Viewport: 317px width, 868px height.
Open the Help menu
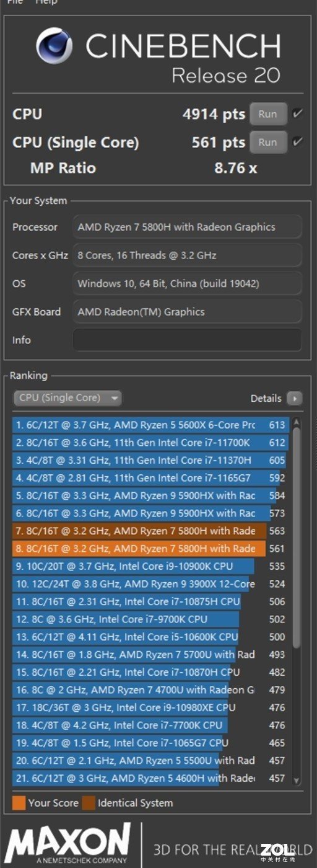click(x=46, y=2)
